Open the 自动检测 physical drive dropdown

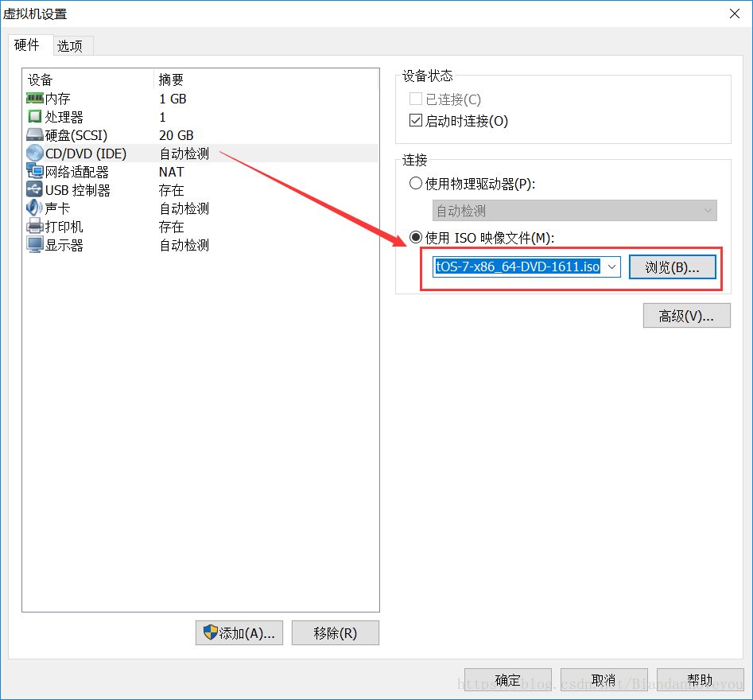click(x=574, y=211)
